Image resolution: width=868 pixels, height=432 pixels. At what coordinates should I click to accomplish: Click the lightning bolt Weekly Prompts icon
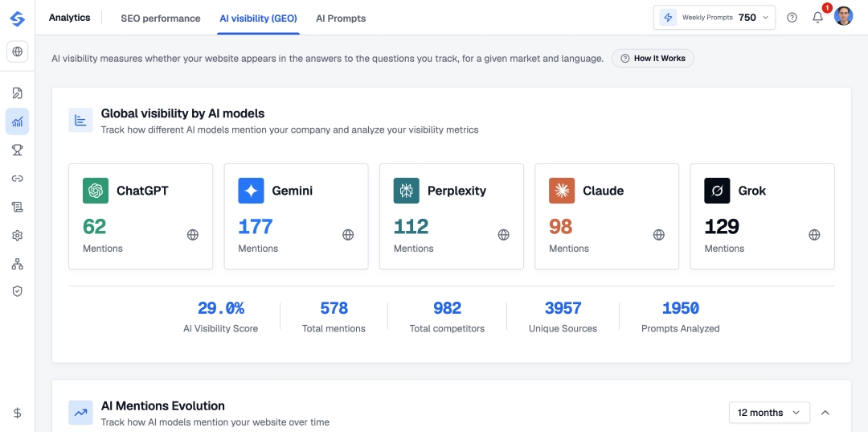668,17
